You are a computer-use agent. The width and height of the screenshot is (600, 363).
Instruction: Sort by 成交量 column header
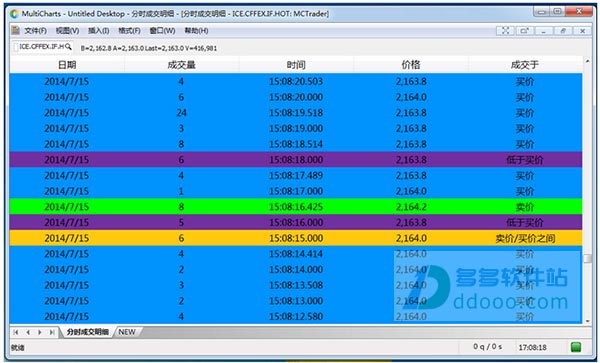pos(181,65)
